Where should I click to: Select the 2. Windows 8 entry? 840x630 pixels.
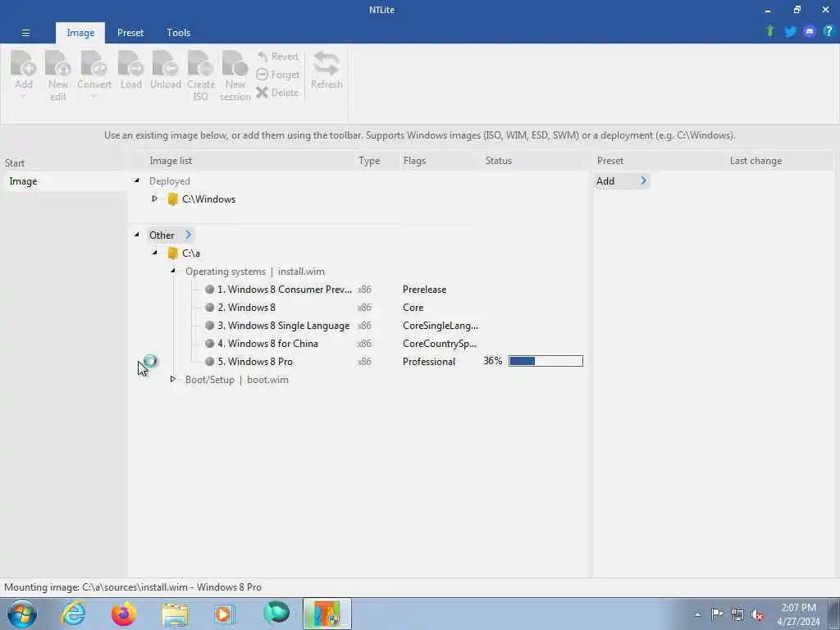(x=246, y=308)
